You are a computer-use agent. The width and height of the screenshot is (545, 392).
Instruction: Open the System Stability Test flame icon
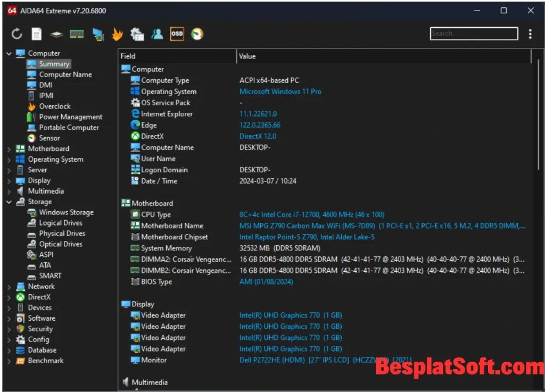click(x=117, y=34)
